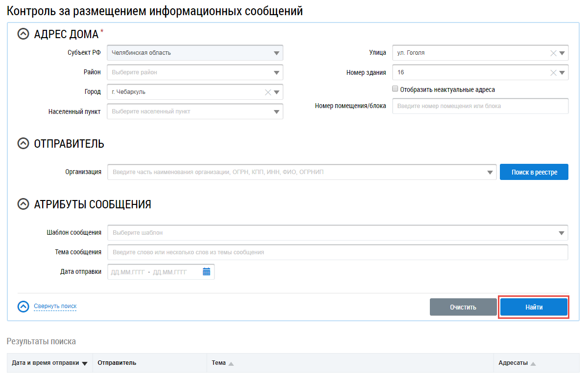
Task: Collapse the АТРИБУТЫ СООБЩЕНИЯ section chevron
Action: pos(23,204)
